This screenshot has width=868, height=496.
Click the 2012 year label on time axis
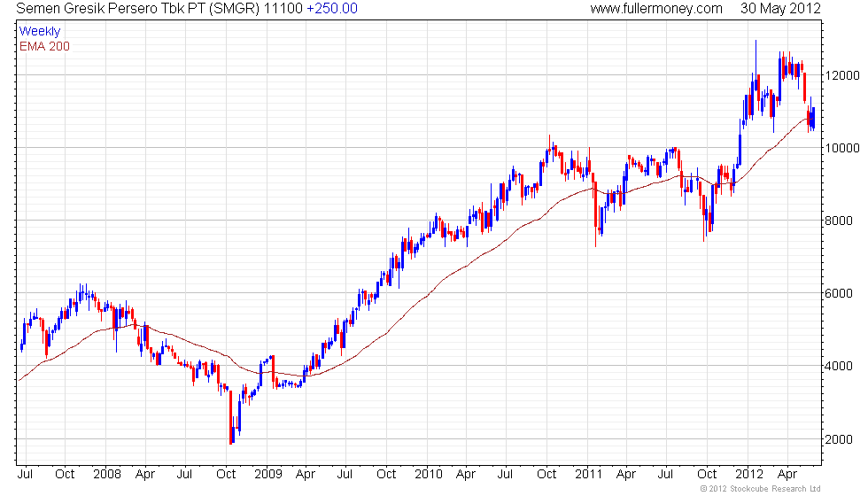749,474
